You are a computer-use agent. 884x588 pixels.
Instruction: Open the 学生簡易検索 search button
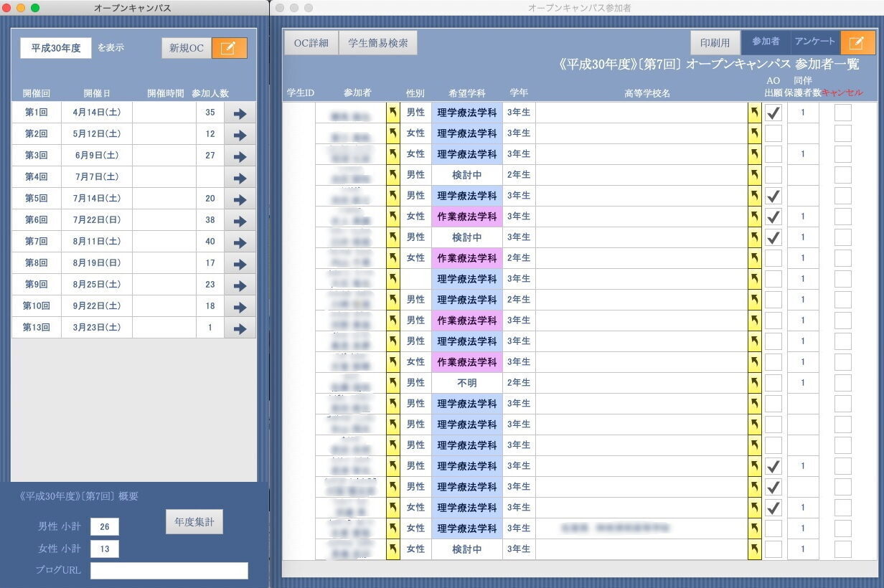[377, 43]
